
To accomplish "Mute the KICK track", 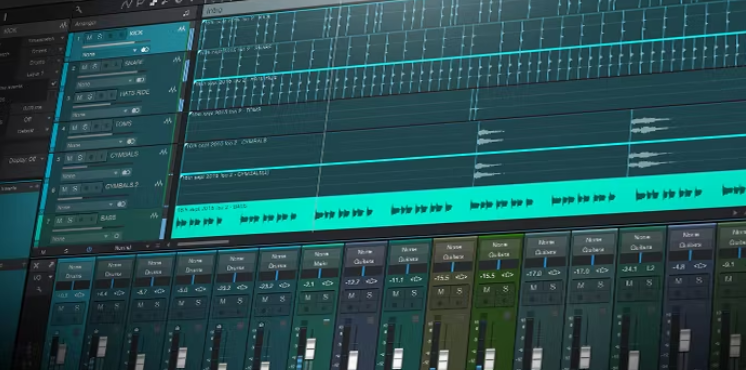I will pyautogui.click(x=89, y=37).
